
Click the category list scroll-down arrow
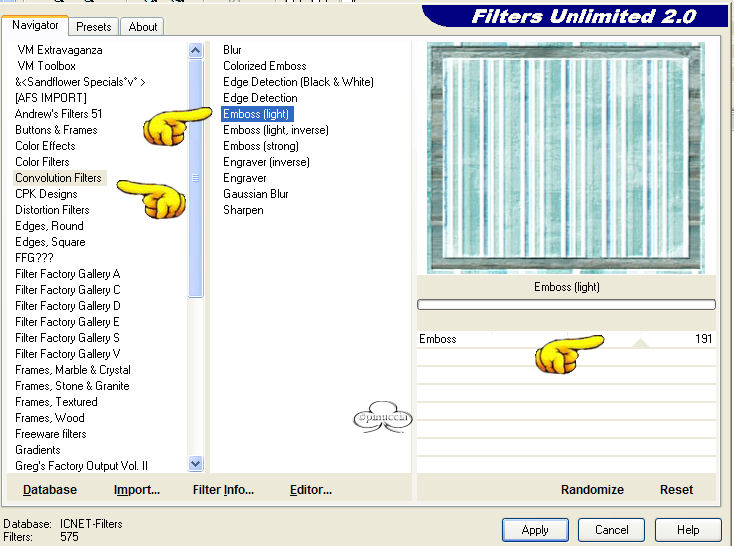point(196,464)
